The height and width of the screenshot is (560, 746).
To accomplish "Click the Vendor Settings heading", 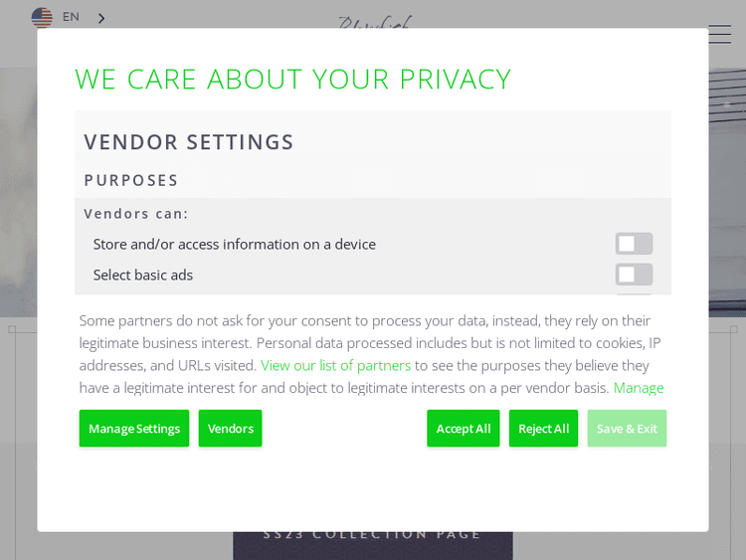I will tap(189, 142).
